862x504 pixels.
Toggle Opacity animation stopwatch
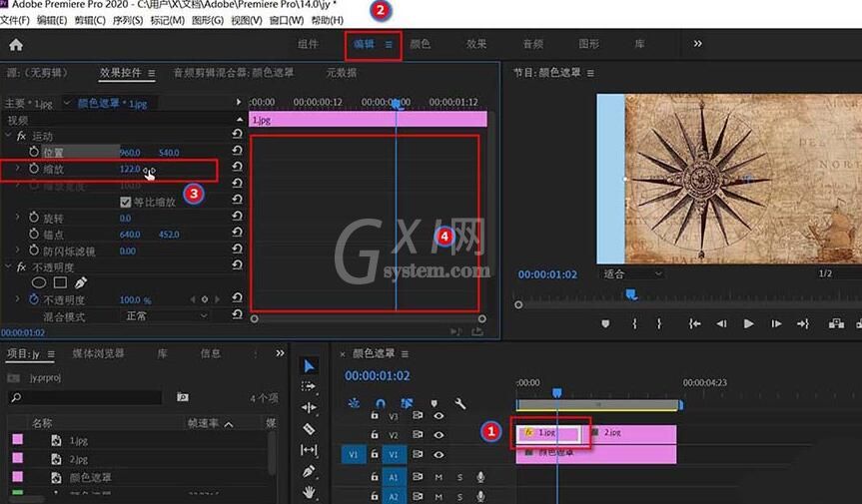pos(34,299)
